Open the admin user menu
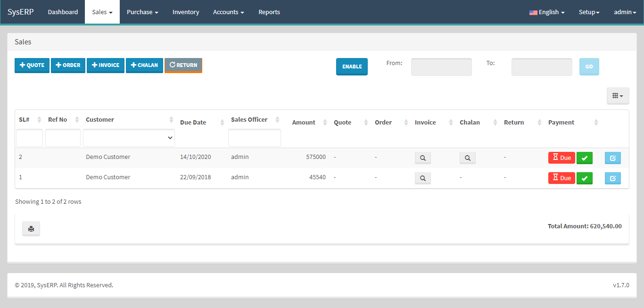This screenshot has height=308, width=644. coord(625,12)
